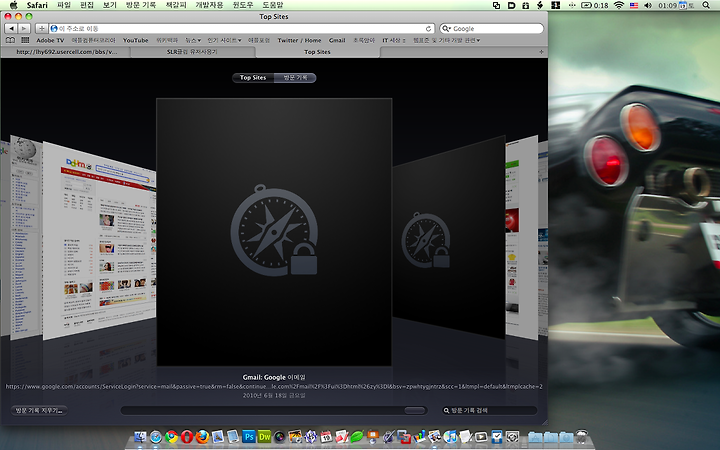Open the Trash in the dock
Screen dimensions: 720x450
[x=581, y=436]
